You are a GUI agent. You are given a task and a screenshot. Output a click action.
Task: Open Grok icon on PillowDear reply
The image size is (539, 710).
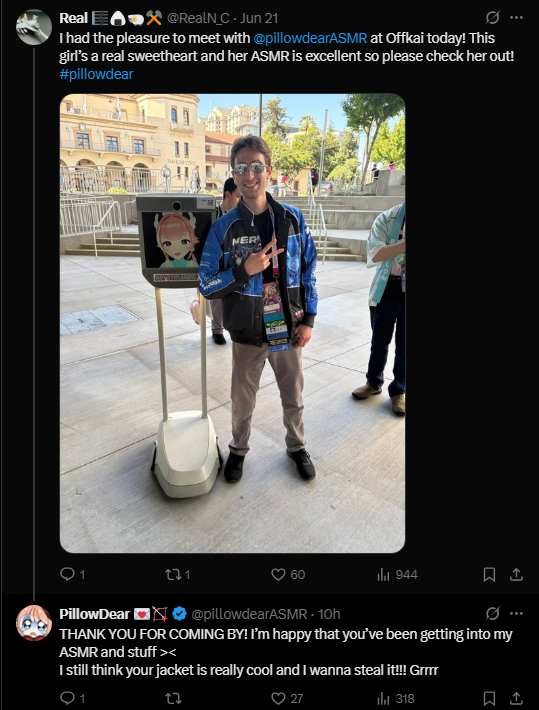pos(492,614)
